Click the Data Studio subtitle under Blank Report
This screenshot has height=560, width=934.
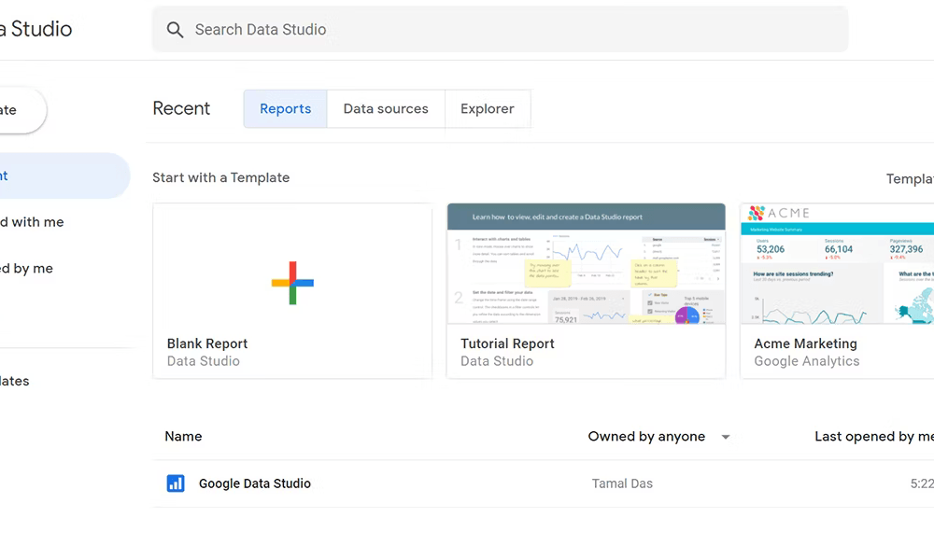203,361
